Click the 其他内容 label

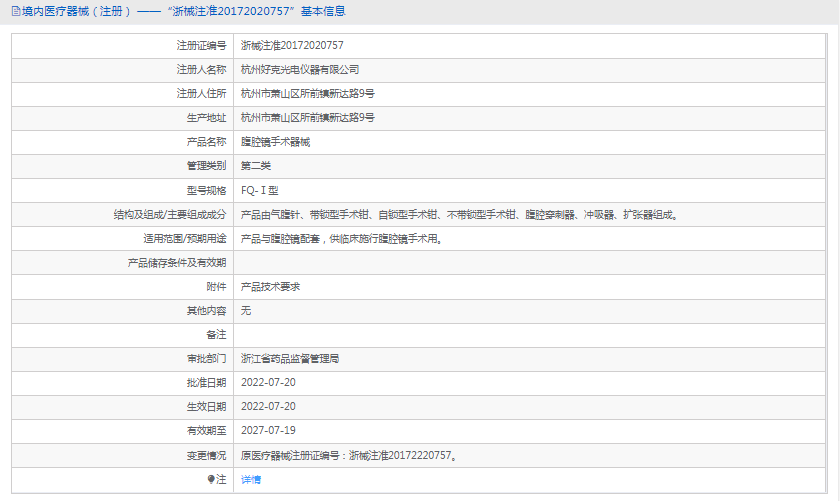click(x=206, y=311)
